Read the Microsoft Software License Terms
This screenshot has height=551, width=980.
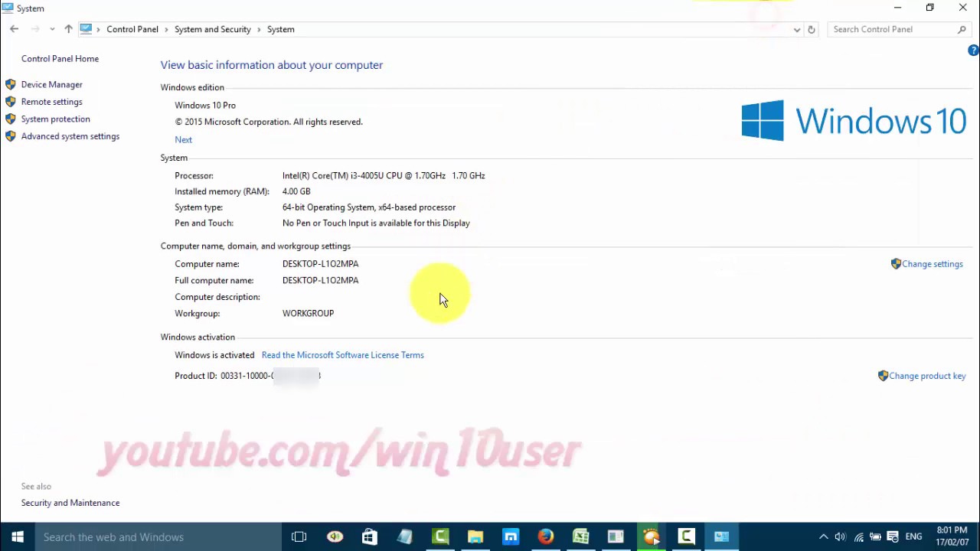342,355
